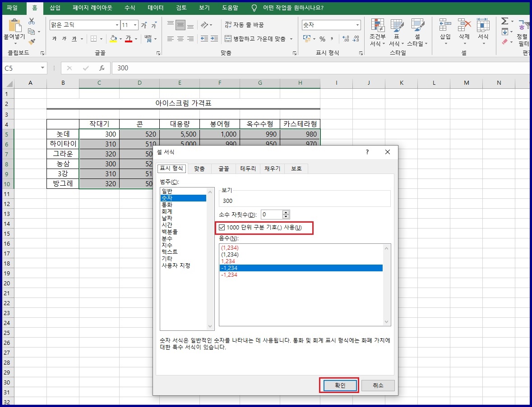Toggle bold formatting (가)
This screenshot has width=532, height=407.
pos(55,39)
